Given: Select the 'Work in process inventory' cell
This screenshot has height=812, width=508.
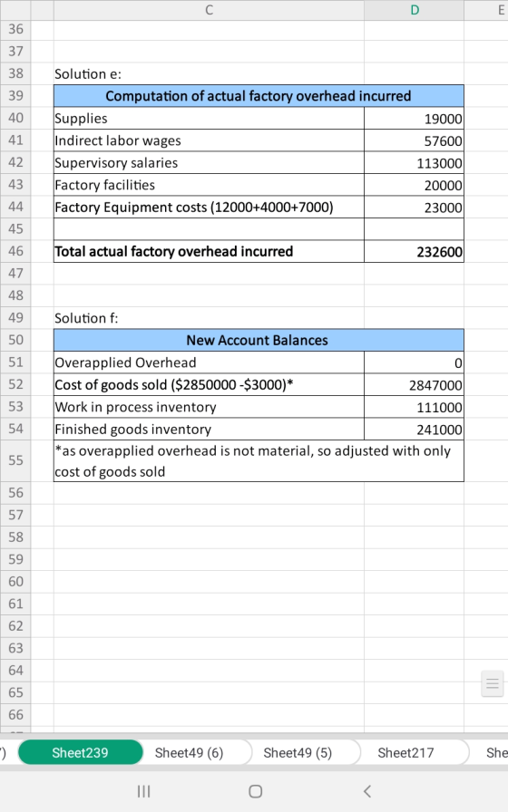Looking at the screenshot, I should tap(209, 407).
